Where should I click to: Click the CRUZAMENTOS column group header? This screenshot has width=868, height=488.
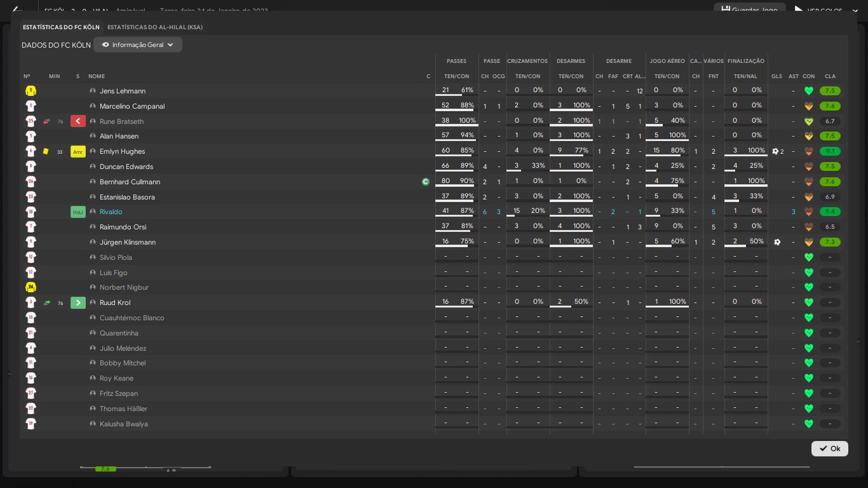pyautogui.click(x=527, y=61)
